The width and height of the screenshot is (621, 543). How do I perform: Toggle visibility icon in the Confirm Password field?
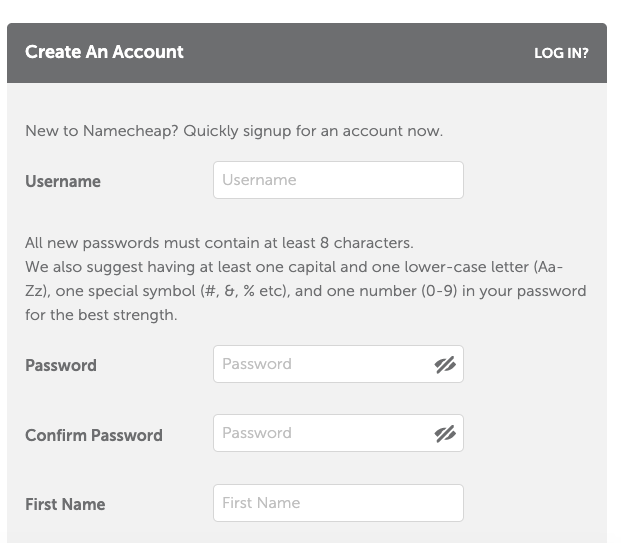445,434
